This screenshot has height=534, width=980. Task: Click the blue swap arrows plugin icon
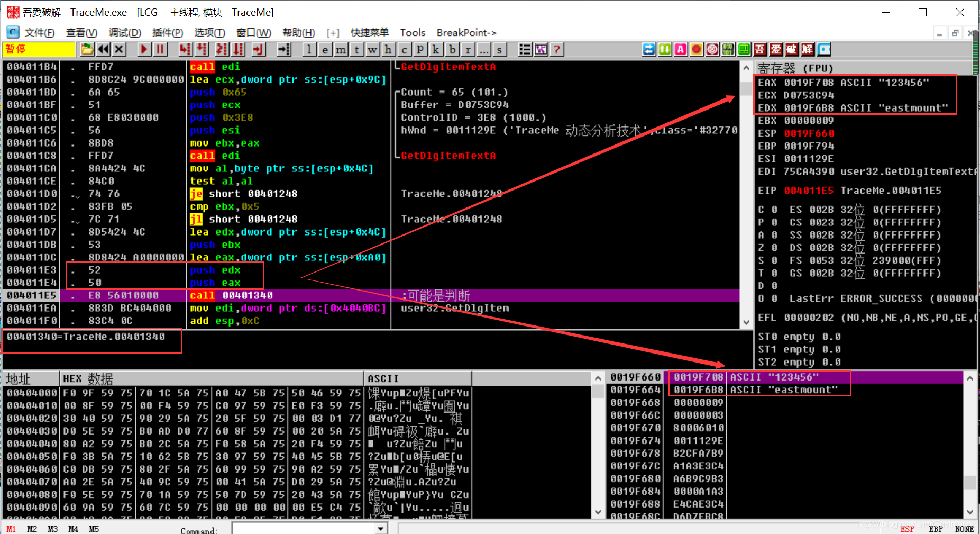(x=649, y=49)
